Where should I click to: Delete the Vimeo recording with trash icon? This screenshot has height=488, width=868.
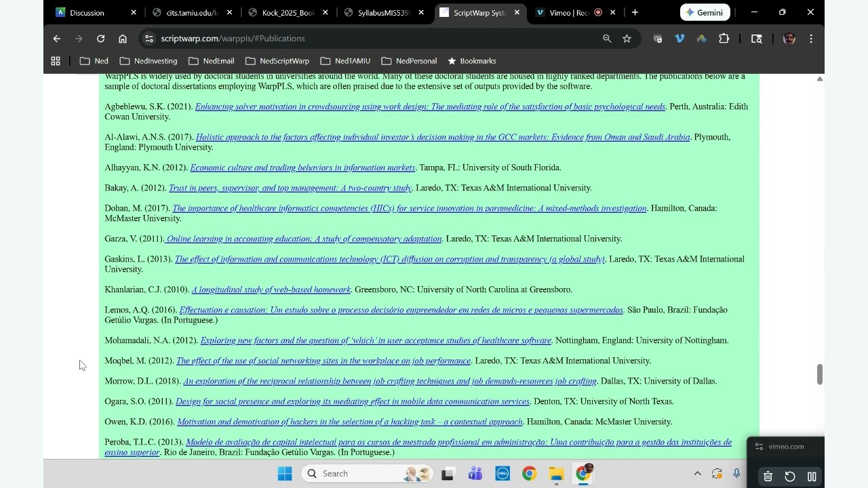click(768, 476)
